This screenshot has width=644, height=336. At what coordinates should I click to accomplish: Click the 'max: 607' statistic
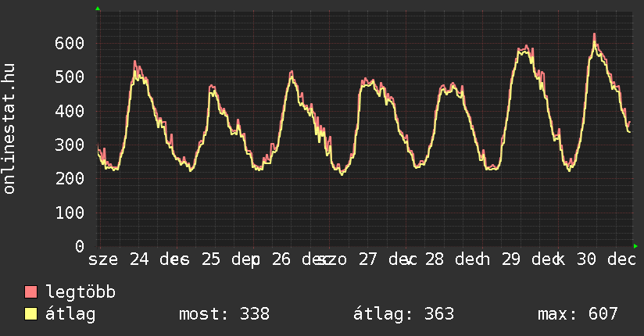[578, 315]
